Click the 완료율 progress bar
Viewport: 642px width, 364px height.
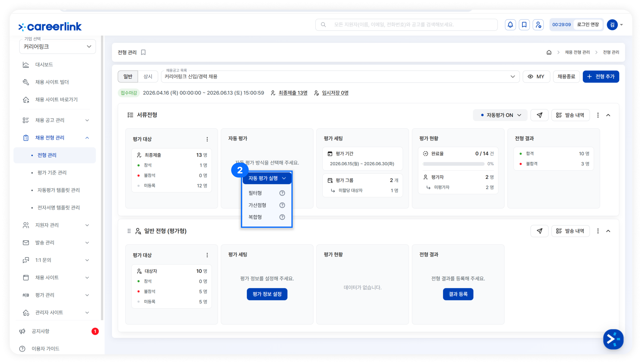(453, 164)
